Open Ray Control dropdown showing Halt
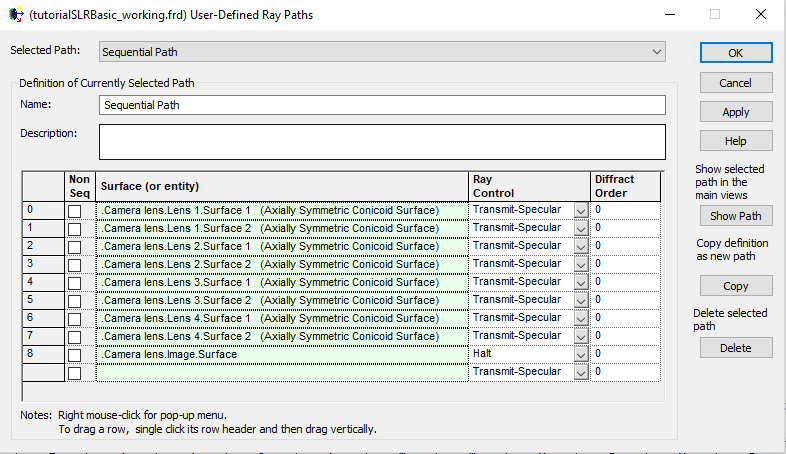This screenshot has height=454, width=786. pyautogui.click(x=581, y=354)
